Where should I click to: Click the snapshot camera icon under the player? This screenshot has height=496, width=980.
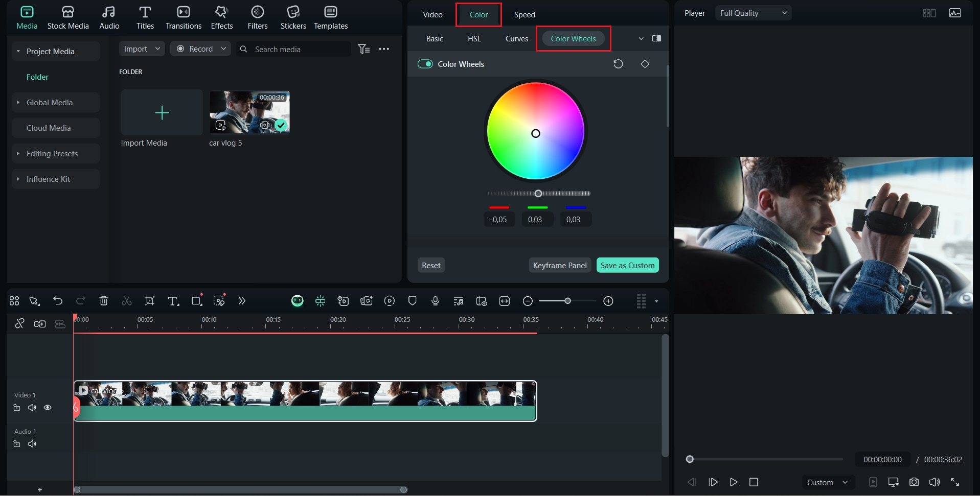click(914, 482)
